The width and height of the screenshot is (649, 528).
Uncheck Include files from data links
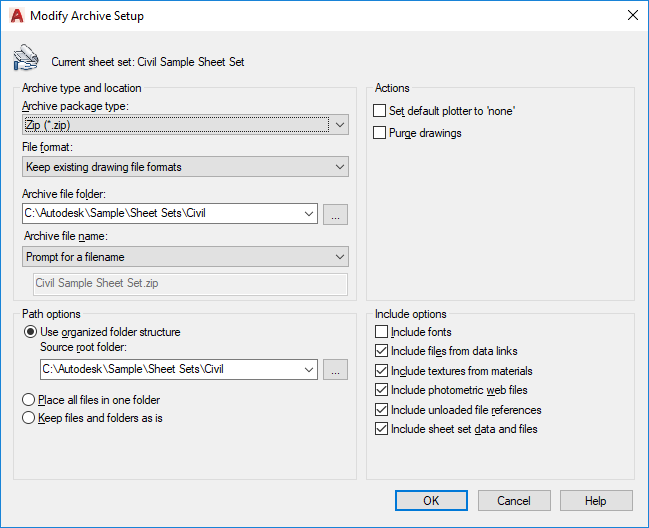(x=380, y=351)
